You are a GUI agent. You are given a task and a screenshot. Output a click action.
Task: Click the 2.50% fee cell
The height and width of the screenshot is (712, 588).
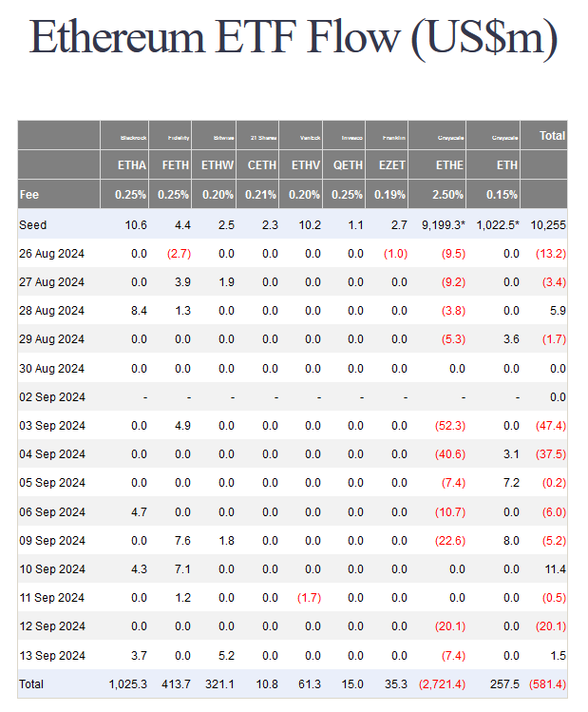[447, 195]
